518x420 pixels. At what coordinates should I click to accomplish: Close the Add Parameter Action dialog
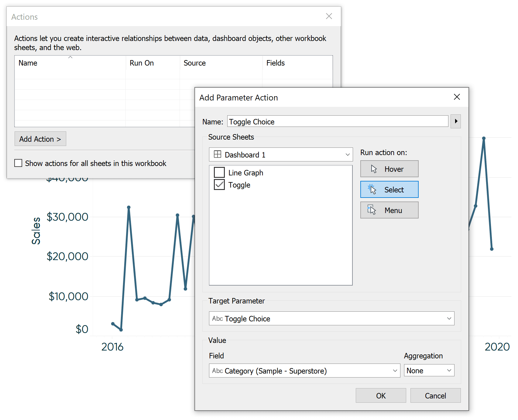[x=457, y=97]
